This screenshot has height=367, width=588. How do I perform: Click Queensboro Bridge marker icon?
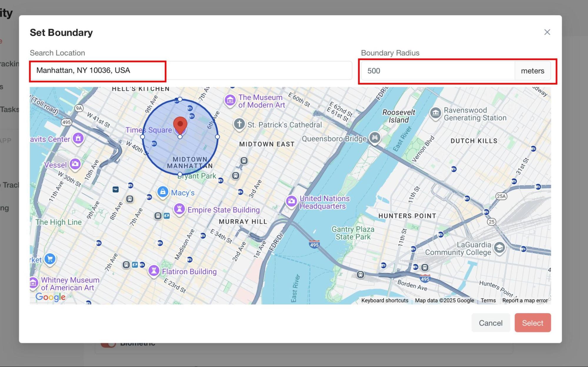click(x=375, y=138)
